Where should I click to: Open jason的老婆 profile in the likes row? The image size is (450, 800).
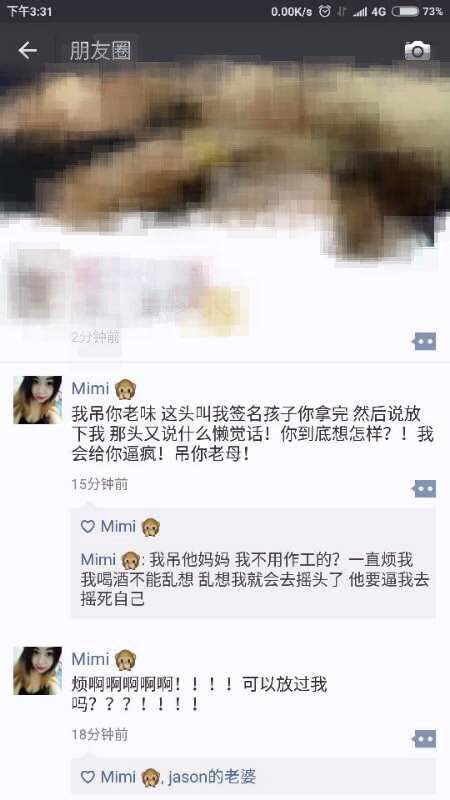pyautogui.click(x=212, y=777)
